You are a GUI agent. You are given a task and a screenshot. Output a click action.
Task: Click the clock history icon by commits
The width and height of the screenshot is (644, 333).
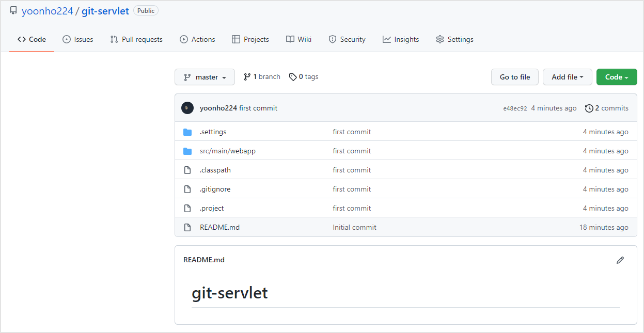click(x=589, y=108)
